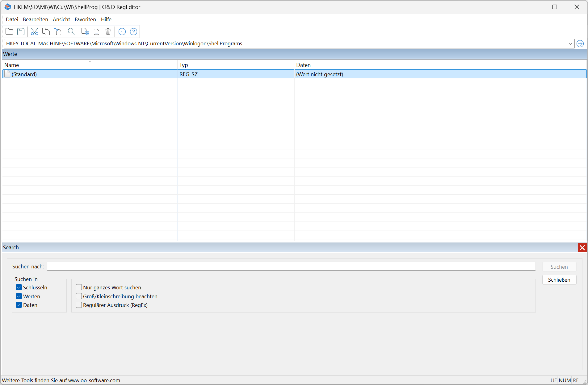The width and height of the screenshot is (588, 385).
Task: Click the Werte panel header
Action: (294, 54)
